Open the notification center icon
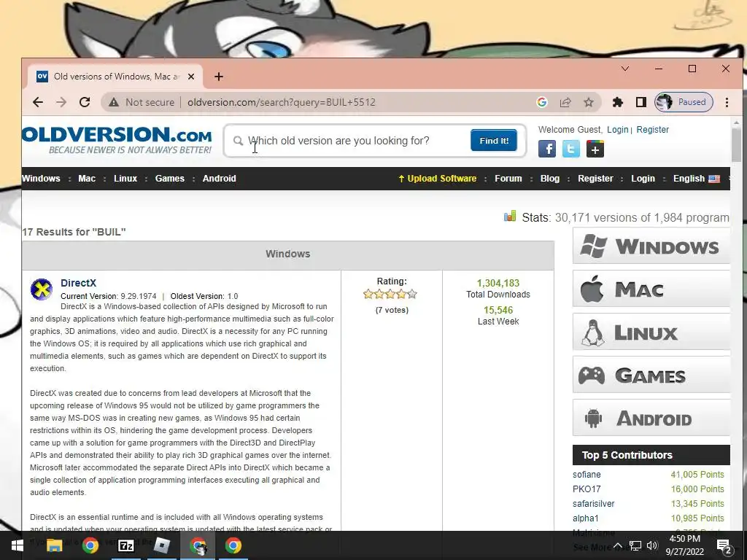This screenshot has height=560, width=747. tap(724, 546)
